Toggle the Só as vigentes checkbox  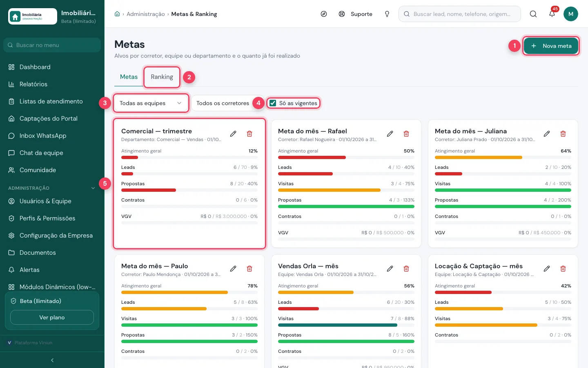pos(273,103)
